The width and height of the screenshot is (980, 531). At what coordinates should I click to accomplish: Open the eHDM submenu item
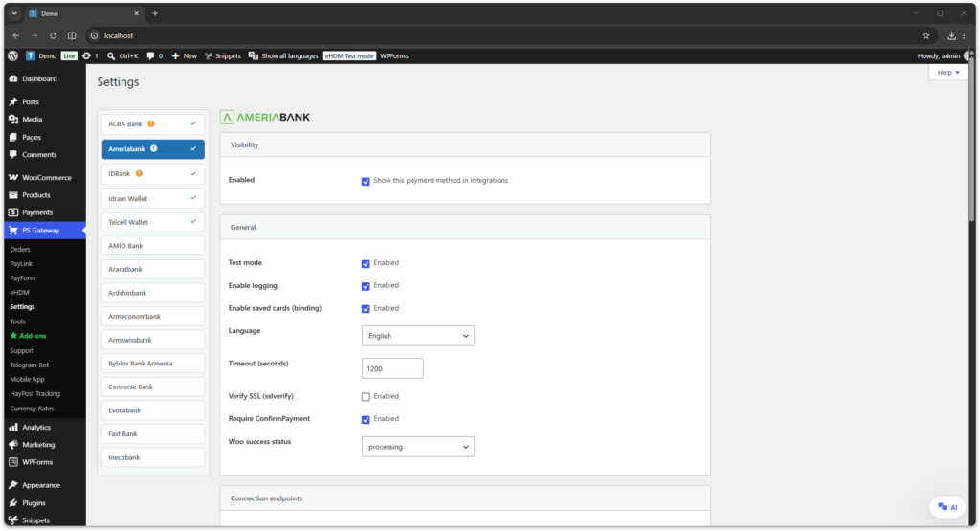(x=19, y=293)
